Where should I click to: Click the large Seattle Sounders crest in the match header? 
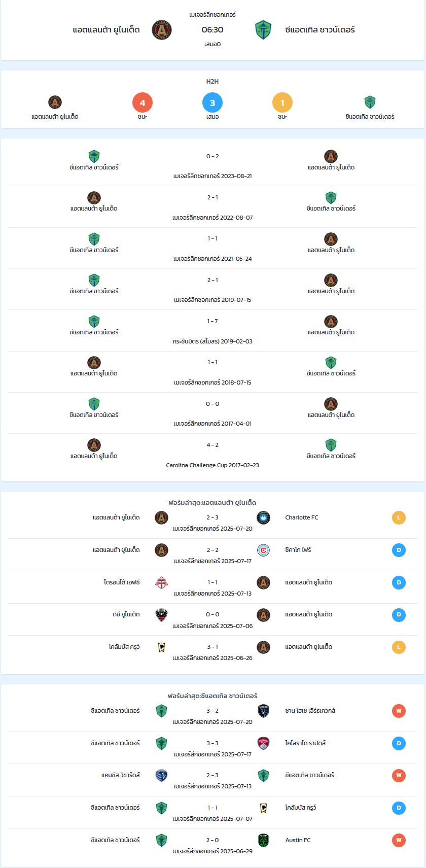pyautogui.click(x=263, y=30)
